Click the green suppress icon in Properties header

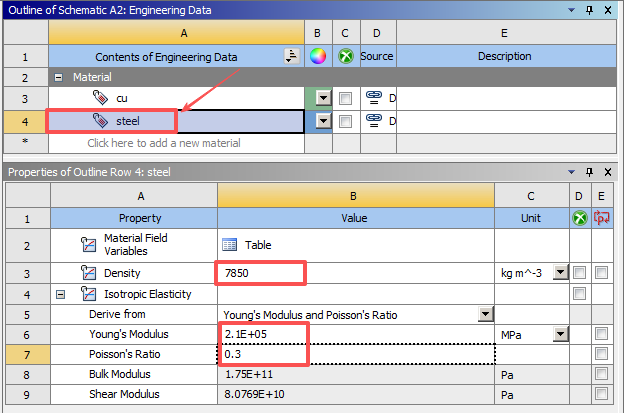[580, 218]
